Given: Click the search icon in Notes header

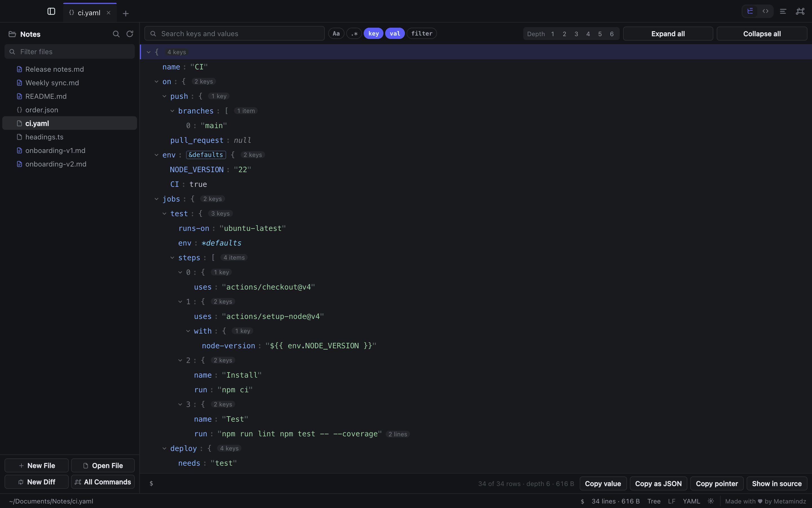Looking at the screenshot, I should pyautogui.click(x=116, y=34).
